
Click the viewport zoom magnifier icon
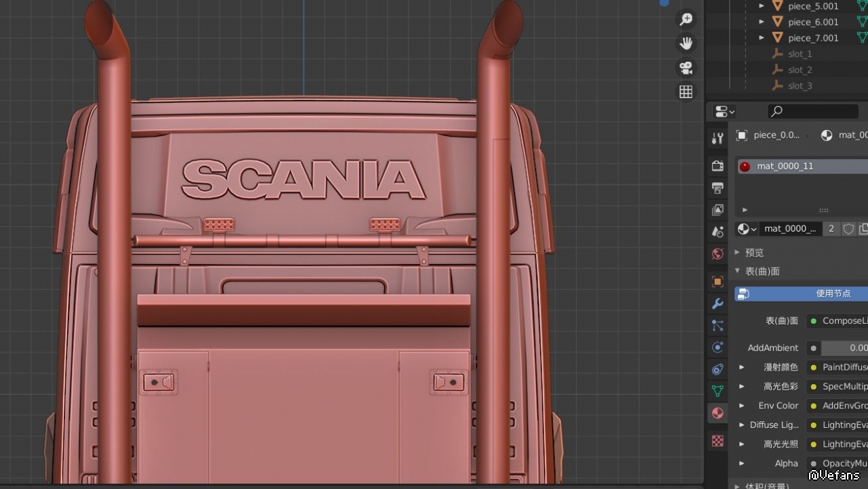686,20
